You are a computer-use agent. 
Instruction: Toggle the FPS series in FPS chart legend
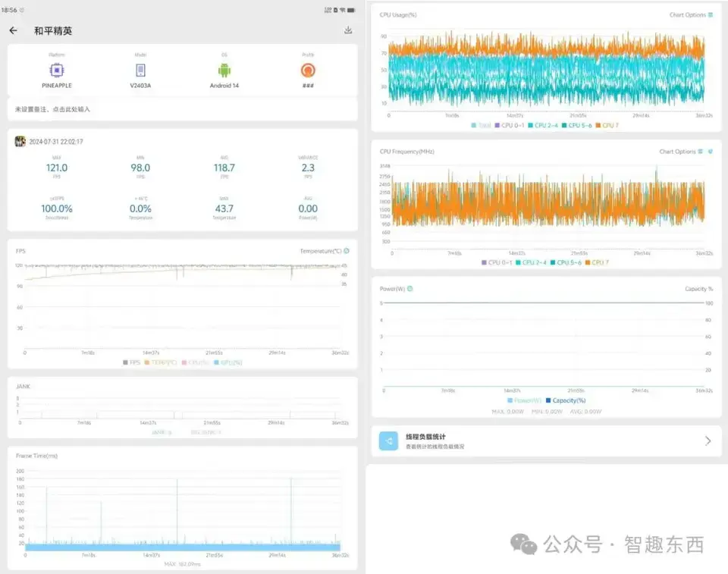(x=131, y=362)
